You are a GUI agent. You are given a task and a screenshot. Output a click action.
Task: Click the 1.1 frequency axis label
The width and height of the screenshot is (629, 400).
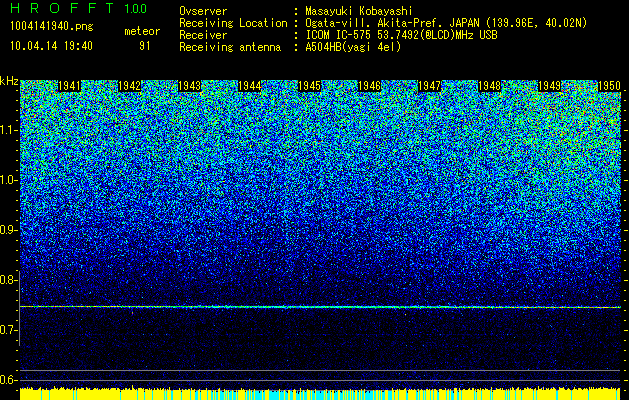[8, 130]
